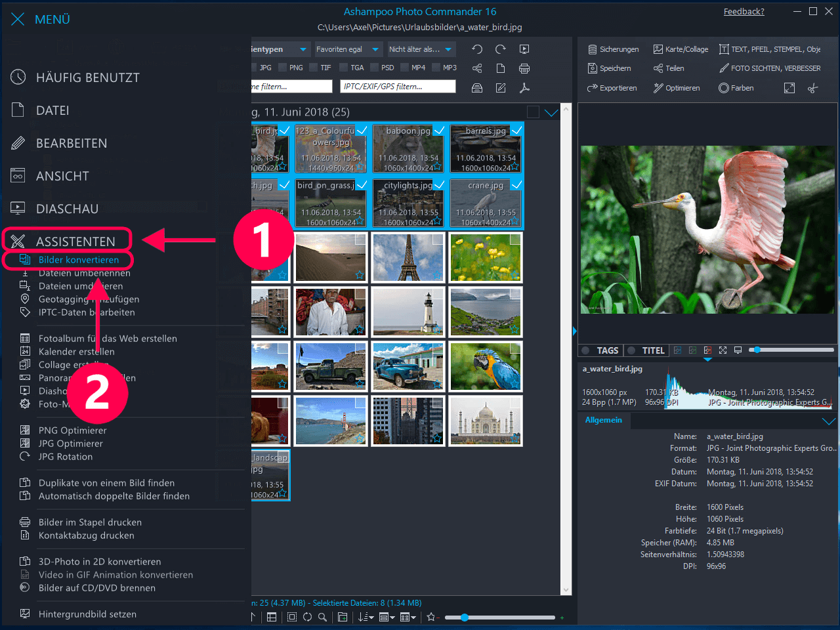Toggle the PNG file type checkbox
The height and width of the screenshot is (630, 840).
pos(283,68)
